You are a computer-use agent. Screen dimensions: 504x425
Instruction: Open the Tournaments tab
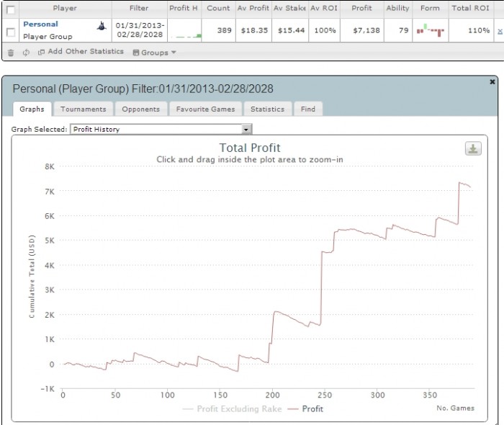(x=84, y=109)
